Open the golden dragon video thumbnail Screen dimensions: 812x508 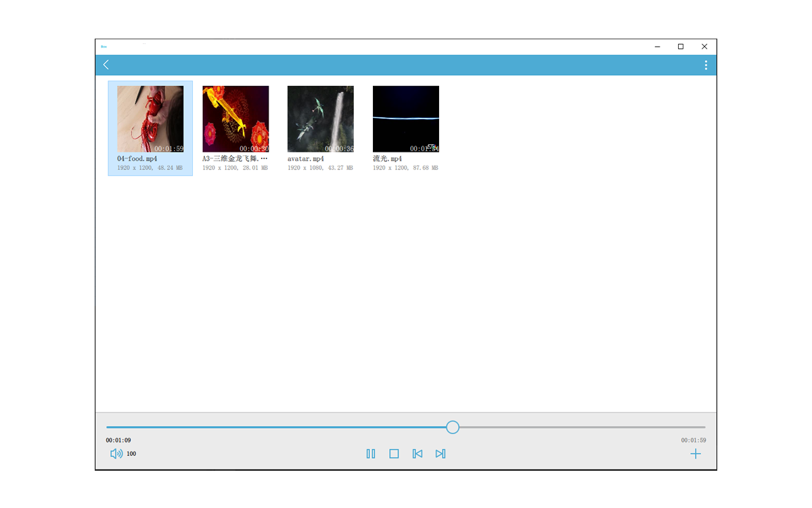point(235,119)
